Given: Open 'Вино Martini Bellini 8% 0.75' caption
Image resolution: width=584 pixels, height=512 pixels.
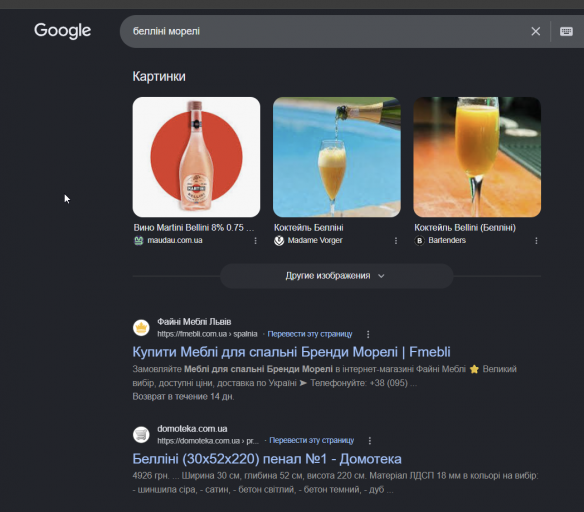Looking at the screenshot, I should [194, 228].
